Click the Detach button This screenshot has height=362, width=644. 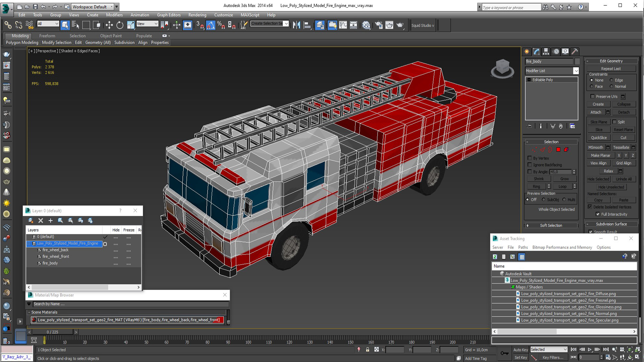tap(624, 112)
